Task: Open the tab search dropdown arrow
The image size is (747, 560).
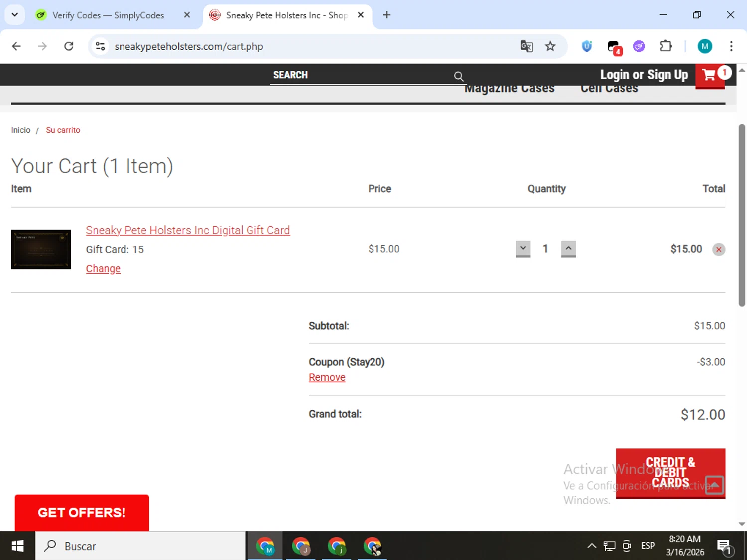Action: tap(15, 15)
